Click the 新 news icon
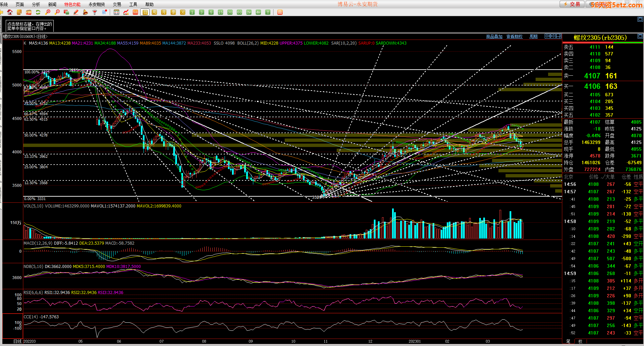This screenshot has width=644, height=346. click(104, 12)
